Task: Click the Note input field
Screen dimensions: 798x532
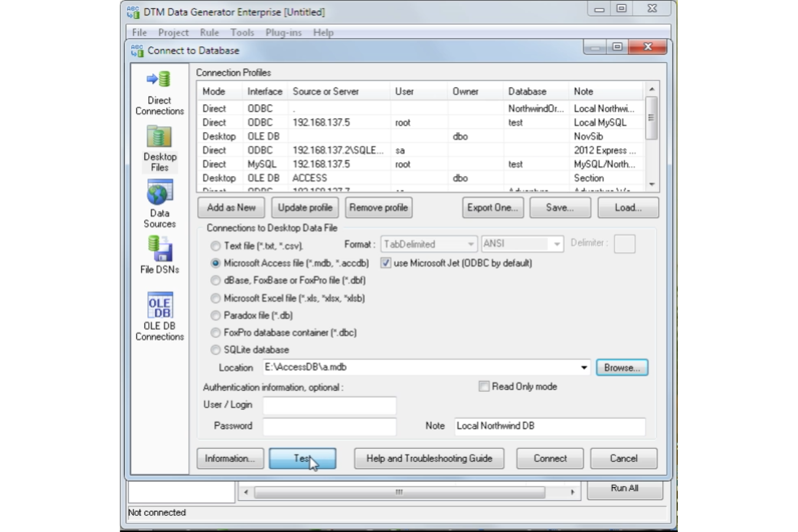Action: coord(549,426)
